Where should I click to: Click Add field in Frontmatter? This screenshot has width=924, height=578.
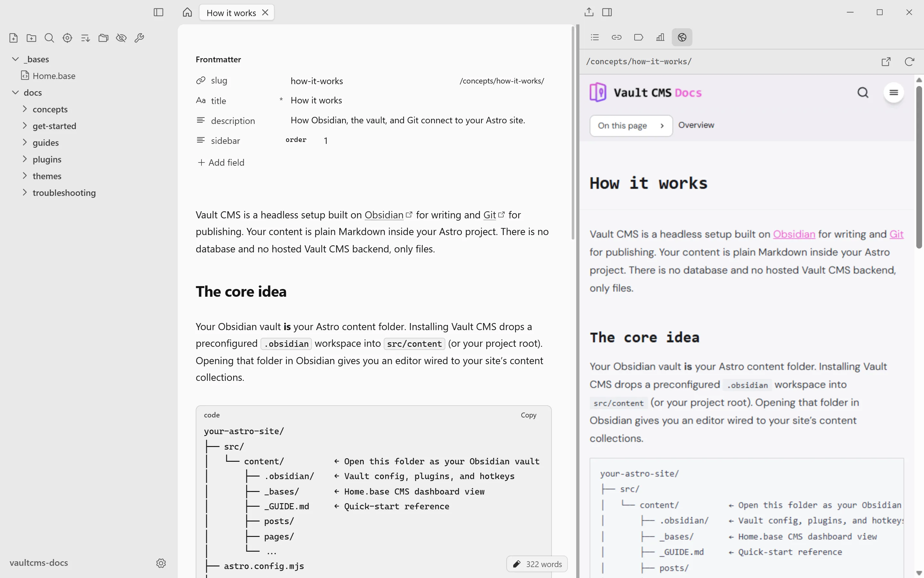tap(221, 162)
